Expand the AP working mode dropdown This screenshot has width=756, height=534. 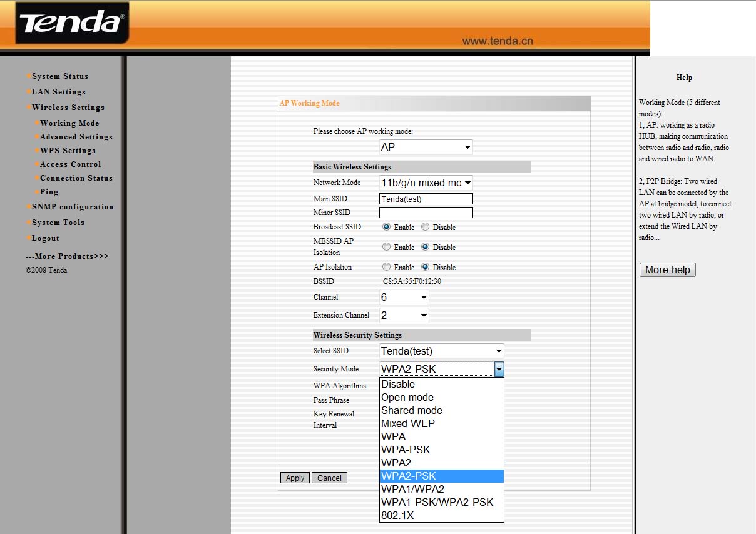[426, 147]
